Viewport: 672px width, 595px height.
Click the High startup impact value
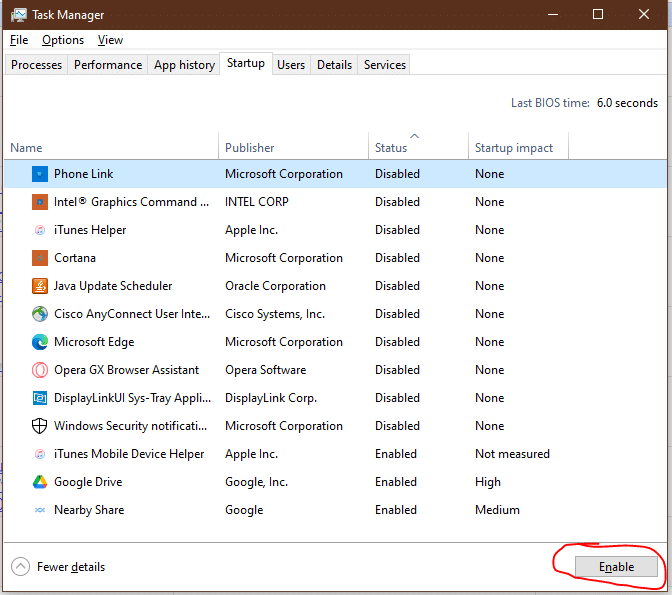(x=488, y=482)
